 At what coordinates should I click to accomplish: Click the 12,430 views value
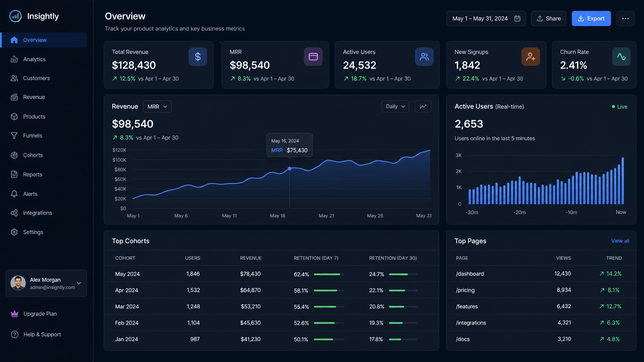(x=563, y=274)
